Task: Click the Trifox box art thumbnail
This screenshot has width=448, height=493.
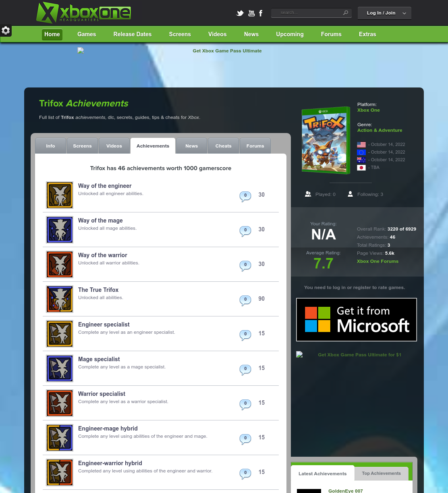Action: coord(326,140)
